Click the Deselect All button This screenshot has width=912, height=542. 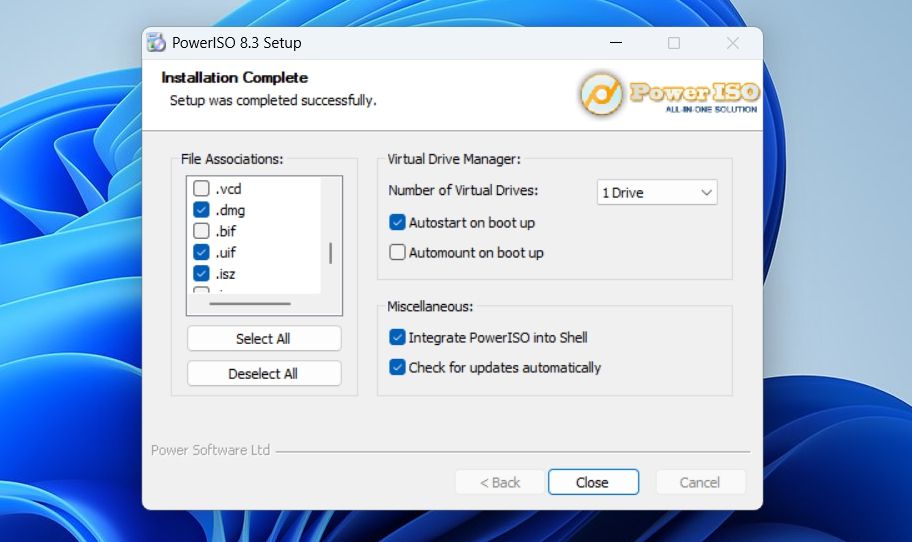coord(264,373)
